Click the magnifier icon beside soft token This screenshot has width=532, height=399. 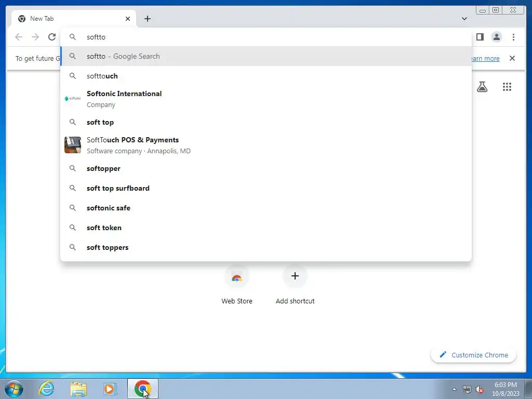(73, 228)
